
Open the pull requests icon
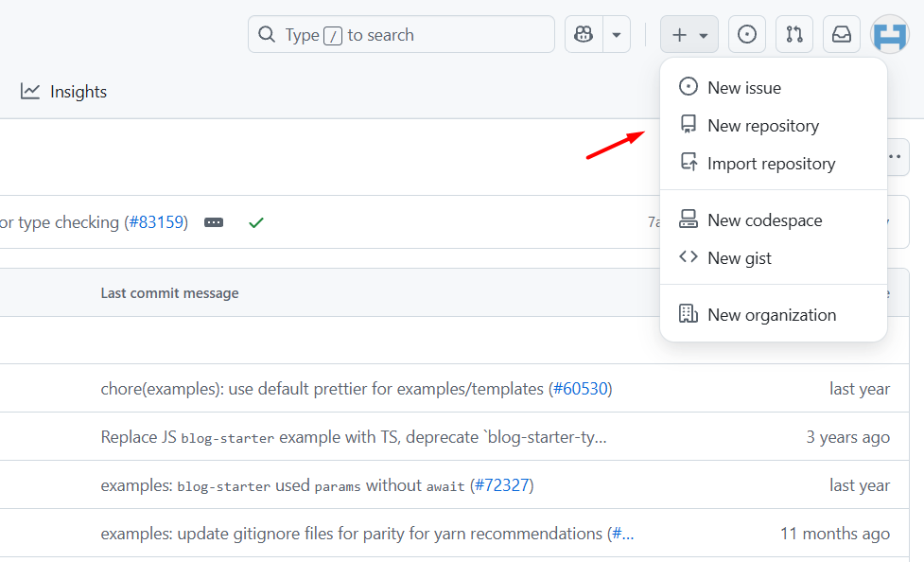(793, 34)
